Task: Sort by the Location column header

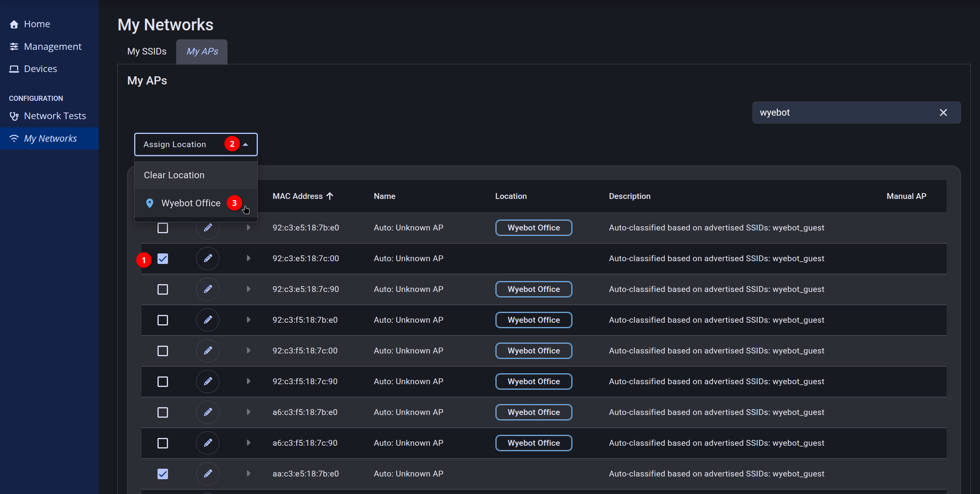Action: 511,196
